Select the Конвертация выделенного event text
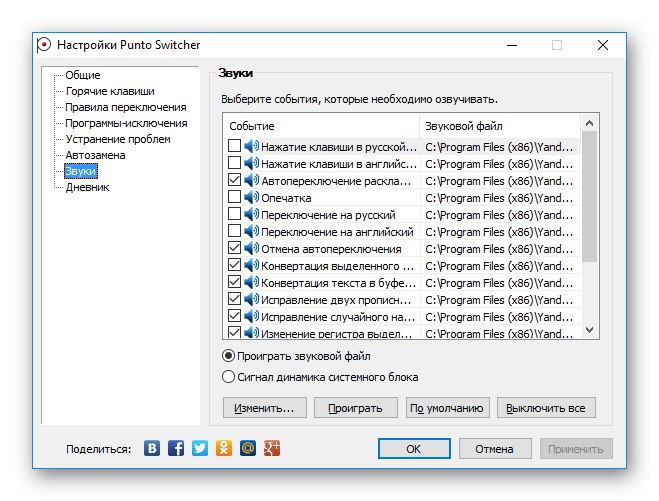659x501 pixels. click(337, 266)
